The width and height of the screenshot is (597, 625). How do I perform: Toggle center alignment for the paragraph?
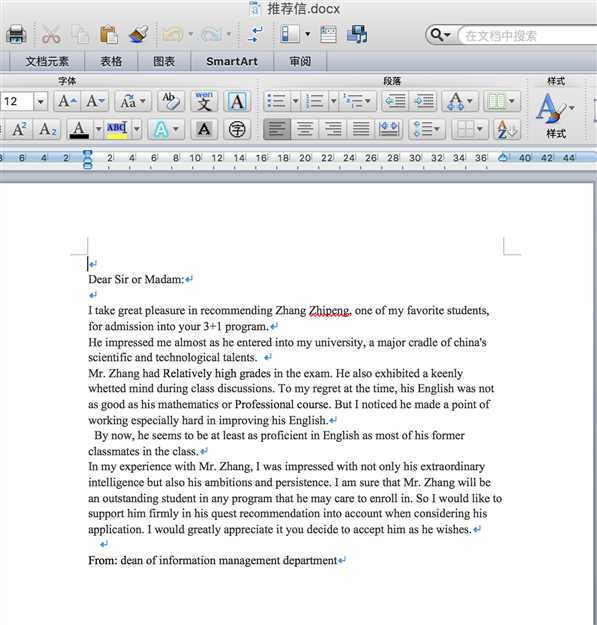click(x=305, y=129)
